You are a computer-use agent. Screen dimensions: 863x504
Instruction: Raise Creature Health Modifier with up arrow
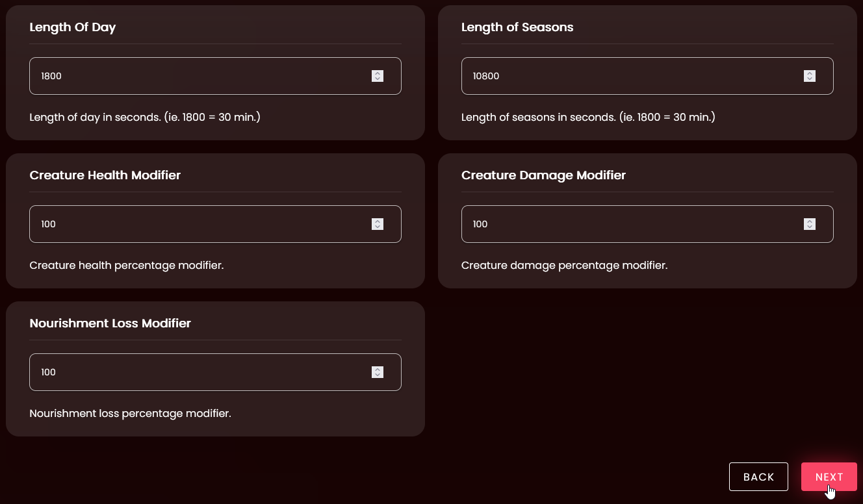coord(378,221)
